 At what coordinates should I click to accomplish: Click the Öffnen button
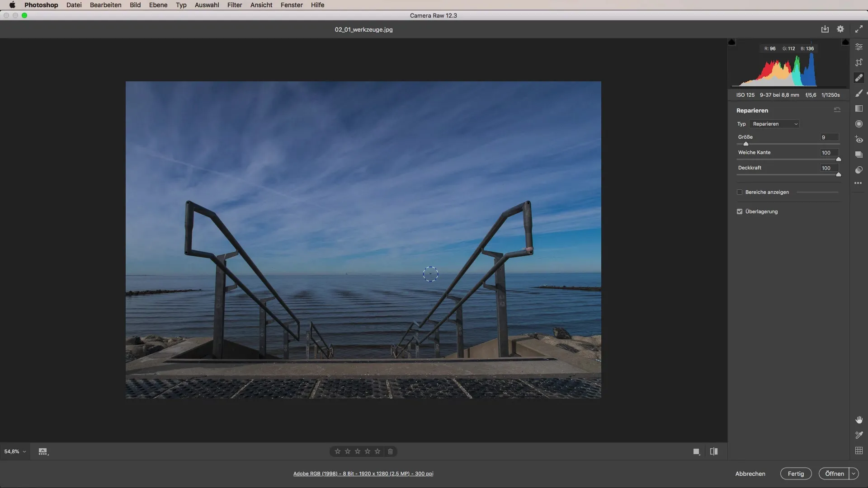click(x=834, y=474)
